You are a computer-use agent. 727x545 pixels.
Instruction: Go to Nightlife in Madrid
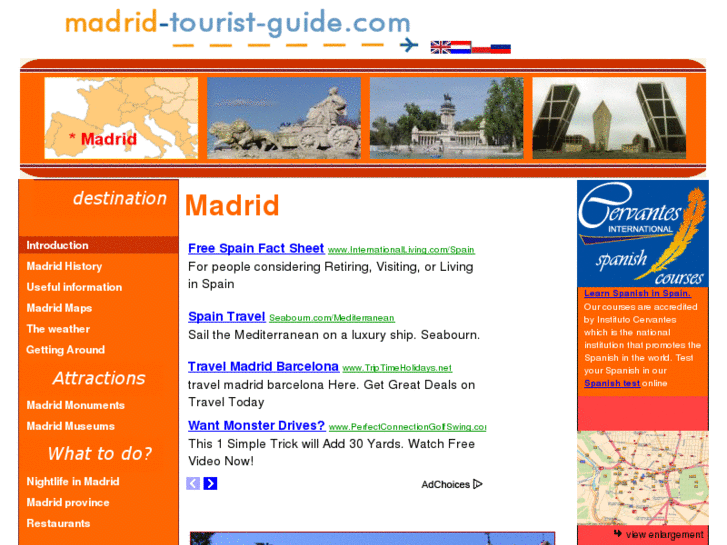(x=73, y=481)
